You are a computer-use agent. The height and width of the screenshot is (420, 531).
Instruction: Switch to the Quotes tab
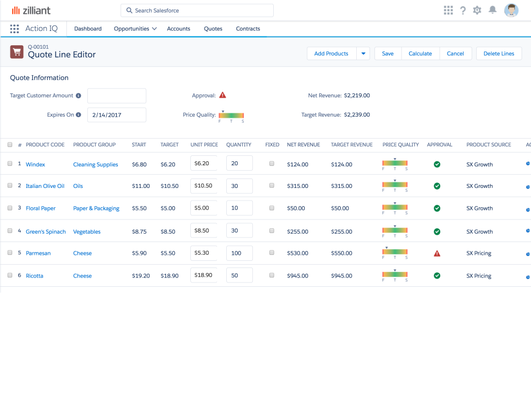pos(213,28)
